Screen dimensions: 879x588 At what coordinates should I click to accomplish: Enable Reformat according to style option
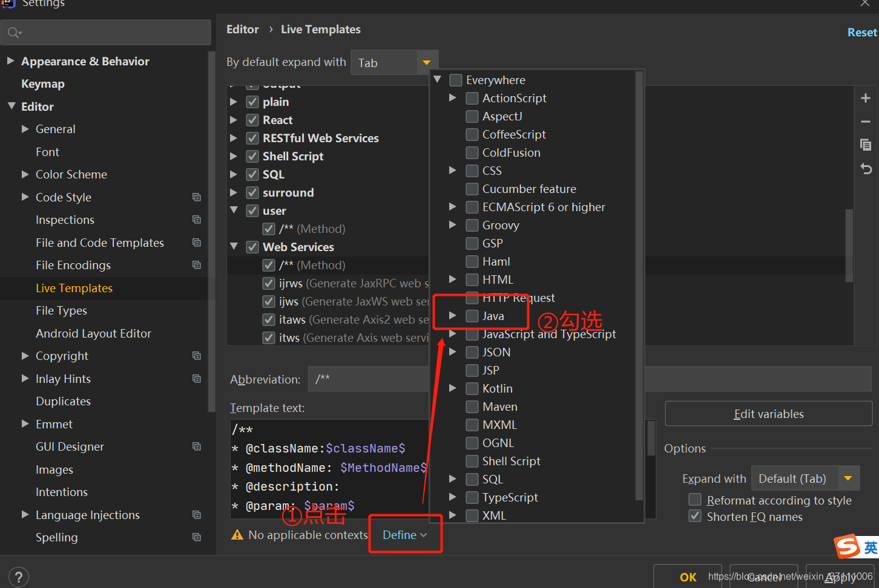[695, 500]
